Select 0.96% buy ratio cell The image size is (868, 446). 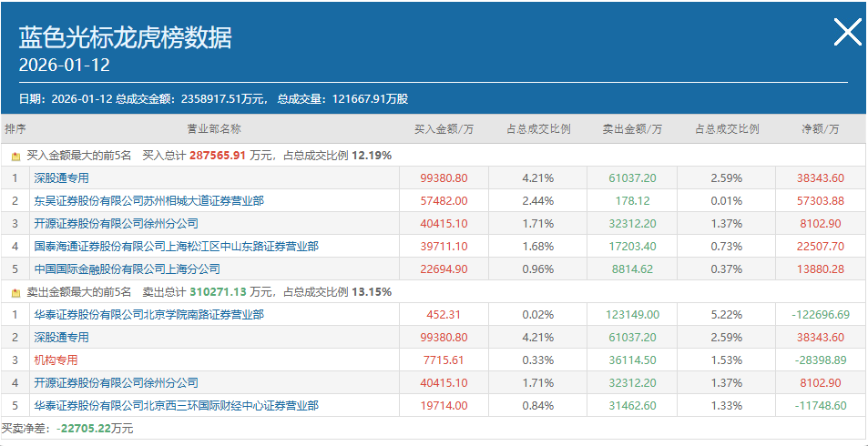(x=538, y=269)
